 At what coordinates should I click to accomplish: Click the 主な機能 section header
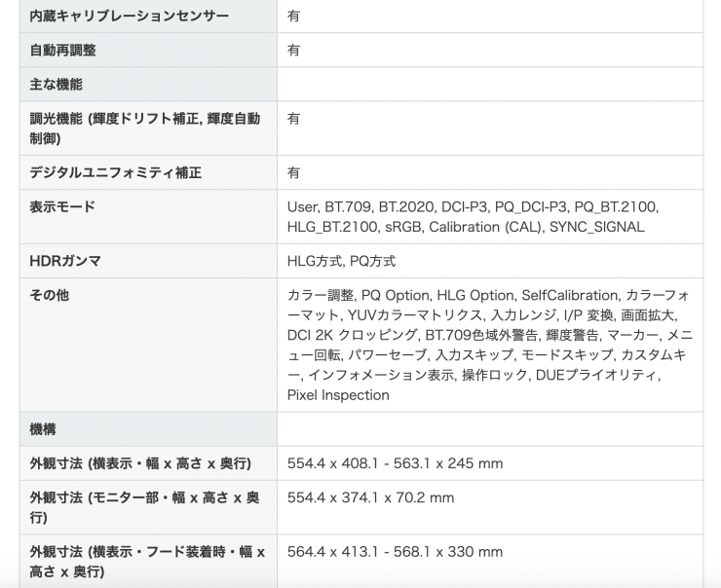click(x=57, y=85)
